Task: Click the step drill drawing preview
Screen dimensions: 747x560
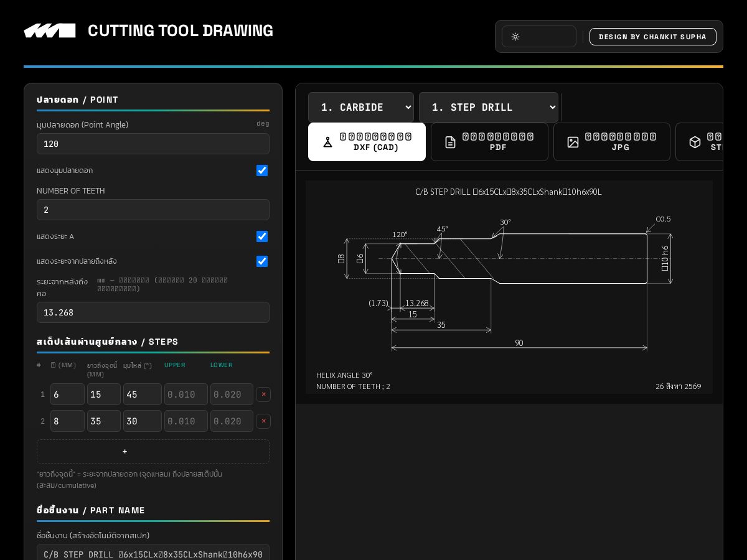Action: 509,287
